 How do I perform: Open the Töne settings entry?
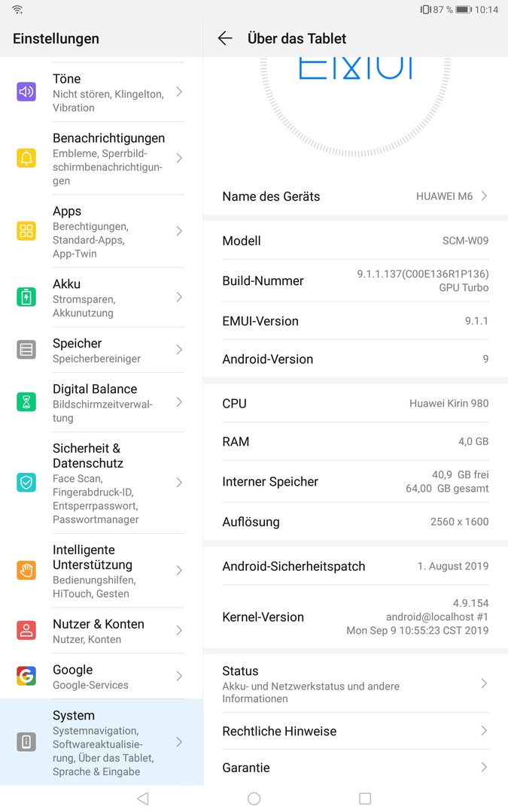coord(102,92)
